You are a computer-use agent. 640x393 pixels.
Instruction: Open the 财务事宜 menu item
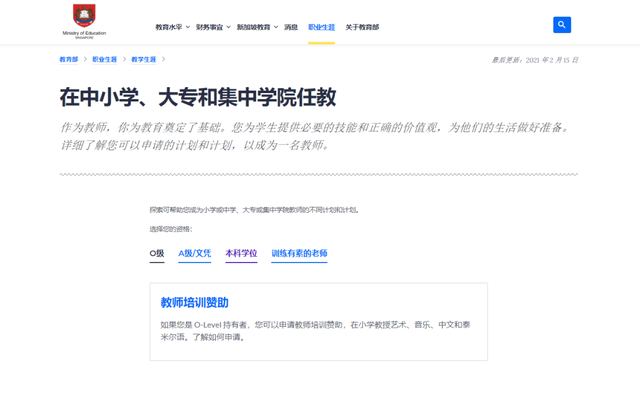coord(209,27)
